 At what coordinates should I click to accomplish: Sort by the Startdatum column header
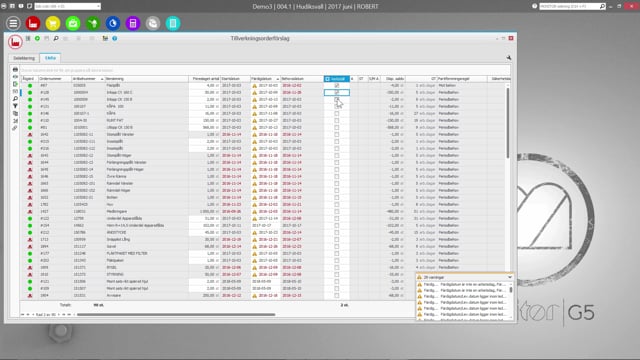pos(236,79)
